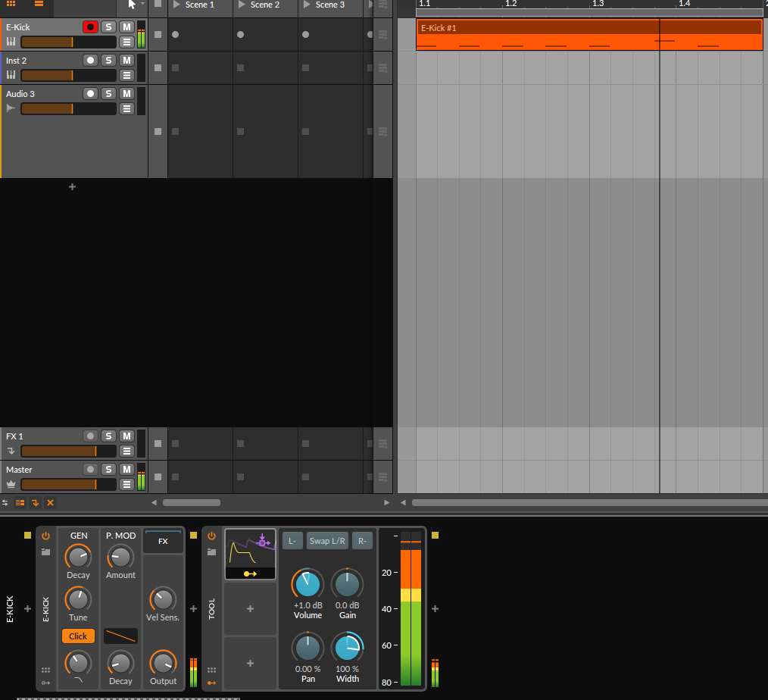
Task: Click the E-Kick track volume fader
Action: (x=69, y=42)
